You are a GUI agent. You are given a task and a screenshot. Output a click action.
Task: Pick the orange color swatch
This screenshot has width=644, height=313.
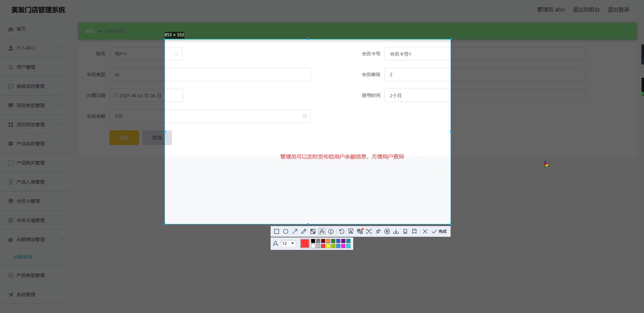pyautogui.click(x=328, y=241)
